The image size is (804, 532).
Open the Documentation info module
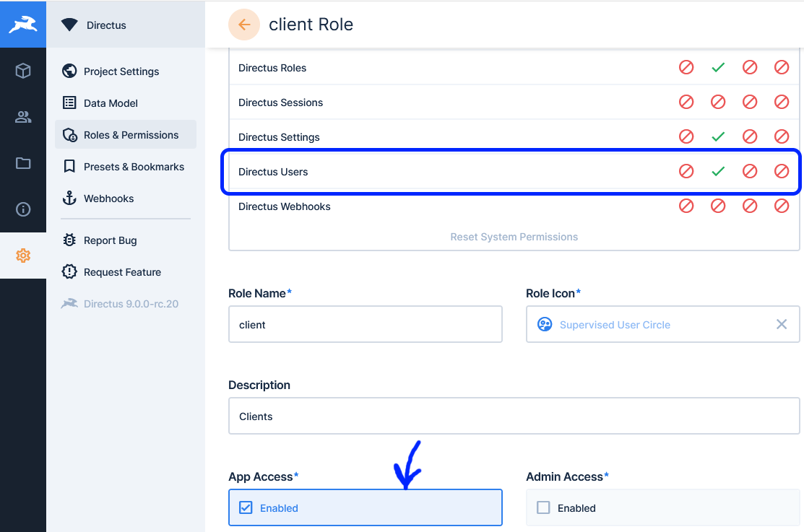tap(23, 209)
